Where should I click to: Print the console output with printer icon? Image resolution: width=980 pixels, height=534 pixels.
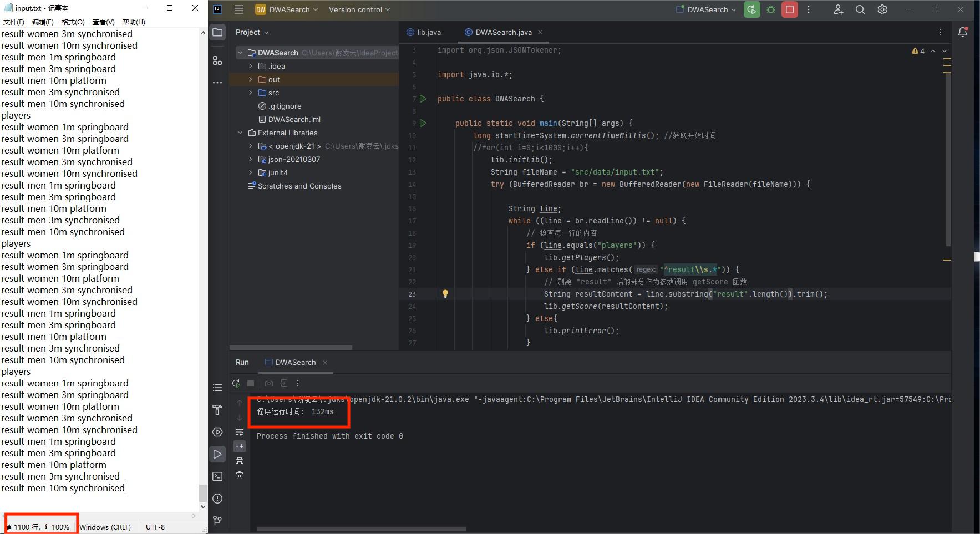coord(240,461)
